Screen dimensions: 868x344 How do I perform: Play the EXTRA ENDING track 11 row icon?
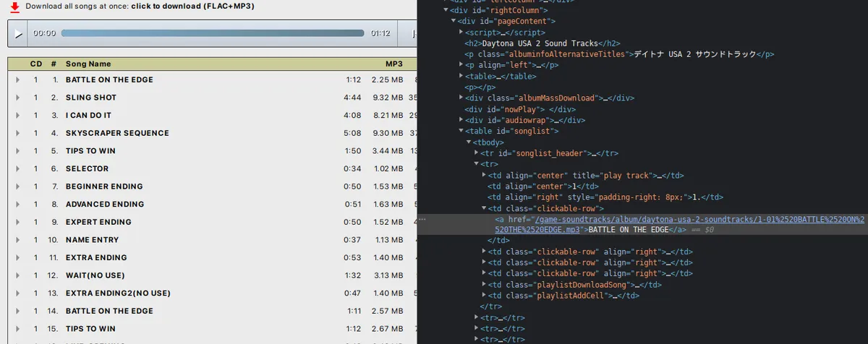click(17, 257)
